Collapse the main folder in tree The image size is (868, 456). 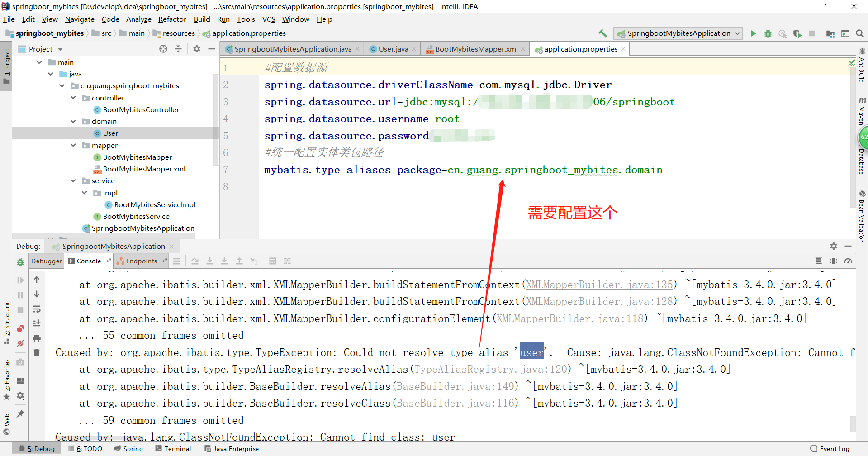click(39, 62)
